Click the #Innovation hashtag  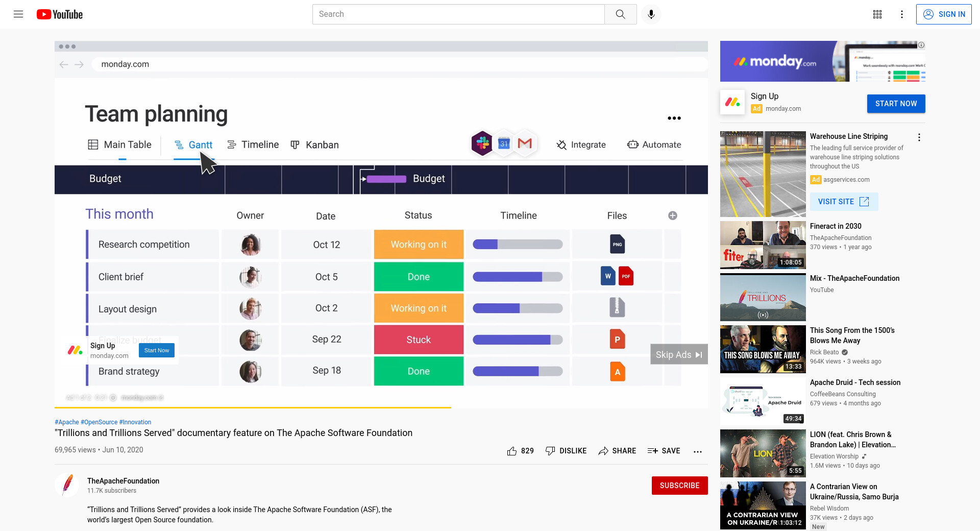coord(135,422)
